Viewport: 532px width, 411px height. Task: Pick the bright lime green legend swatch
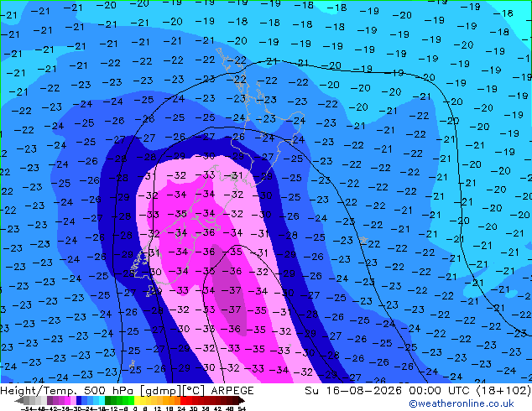(131, 400)
